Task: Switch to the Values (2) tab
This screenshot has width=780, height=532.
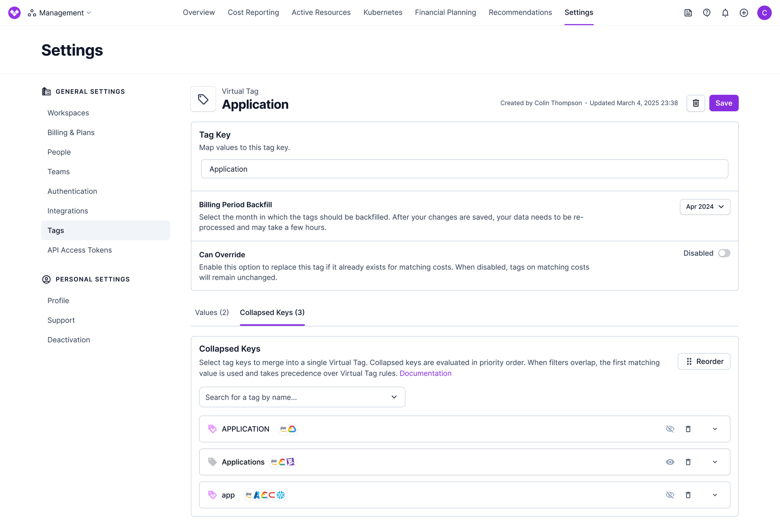Action: 212,313
